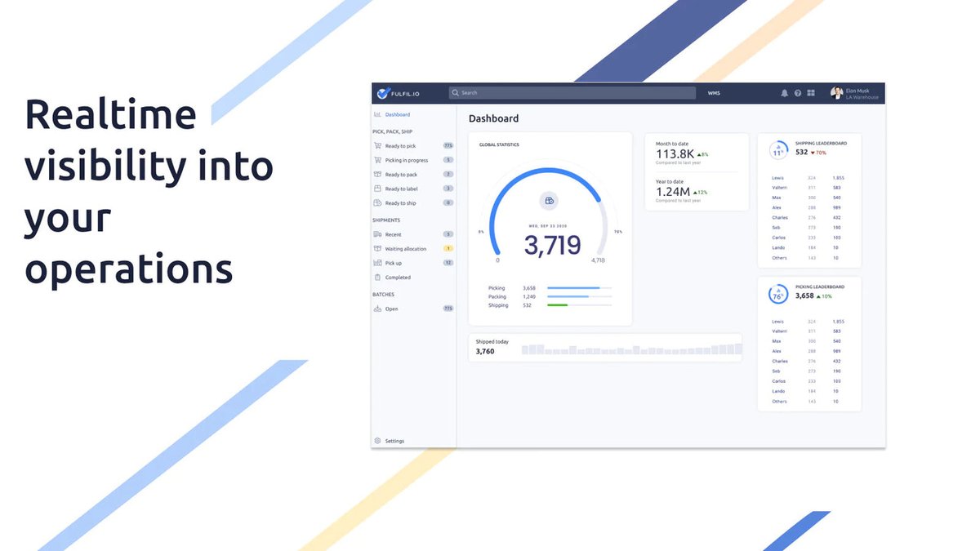980x551 pixels.
Task: Click SHIPPING LEADERBOARD title
Action: [821, 144]
